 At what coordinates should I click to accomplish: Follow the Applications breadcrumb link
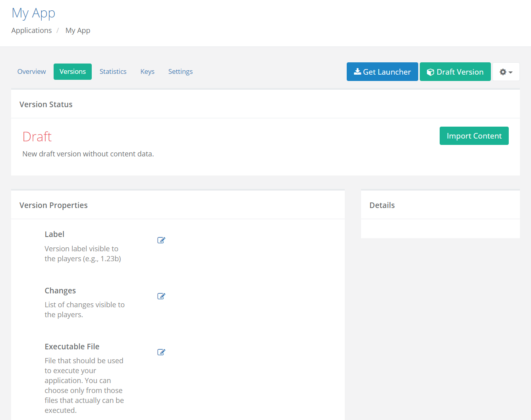click(x=31, y=31)
